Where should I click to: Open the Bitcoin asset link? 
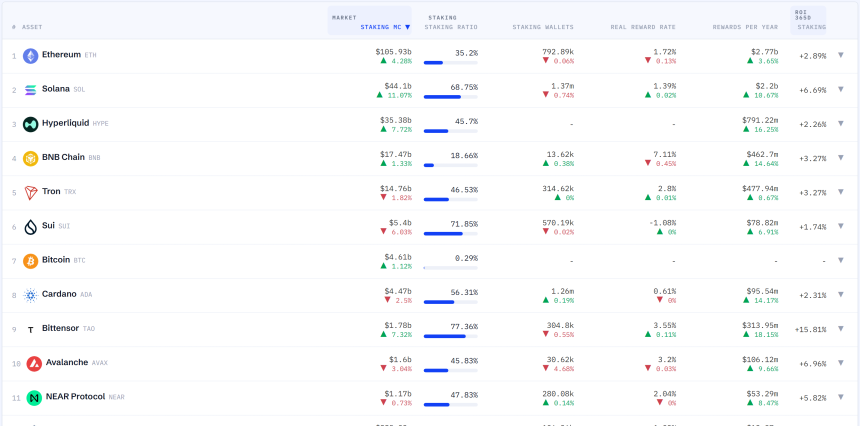56,260
